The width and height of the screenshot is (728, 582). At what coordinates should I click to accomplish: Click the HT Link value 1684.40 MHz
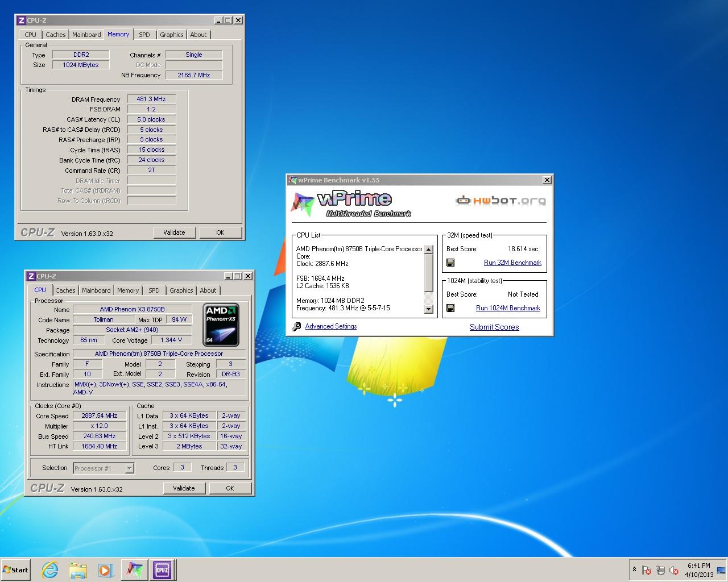100,446
